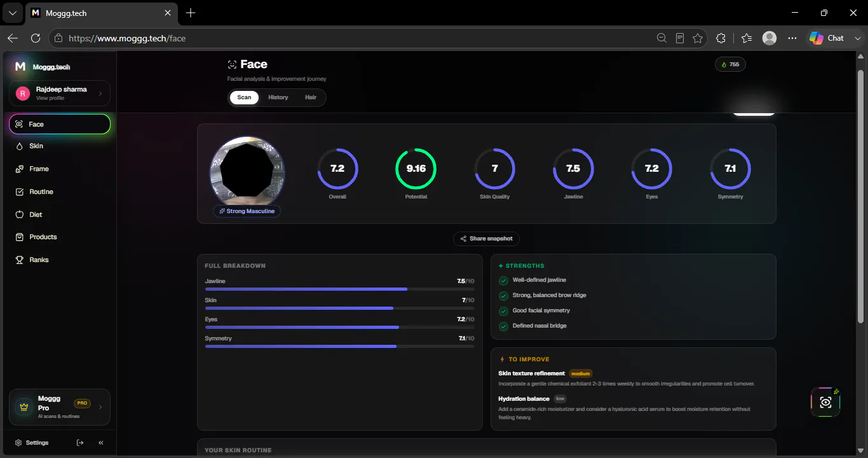Close the Moggg.tech browser tab

(x=168, y=13)
